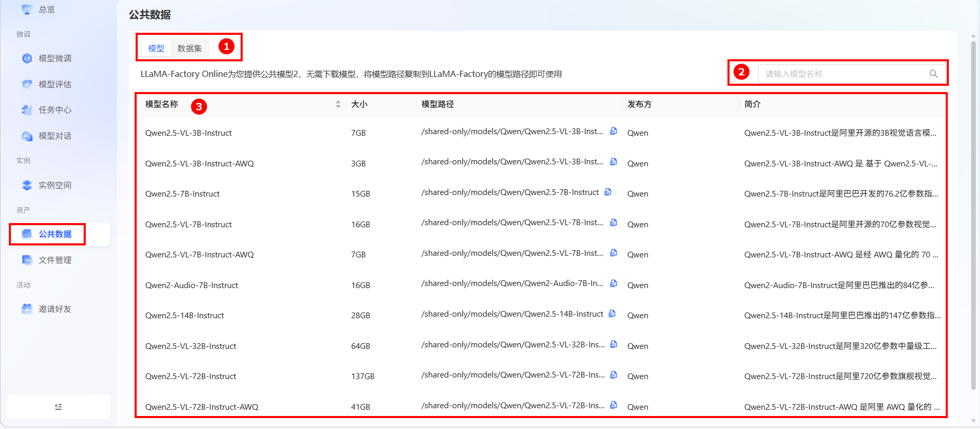Copy Qwen2.5-VL-32B-Instruct model path
Viewport: 980px width, 429px height.
(x=613, y=344)
